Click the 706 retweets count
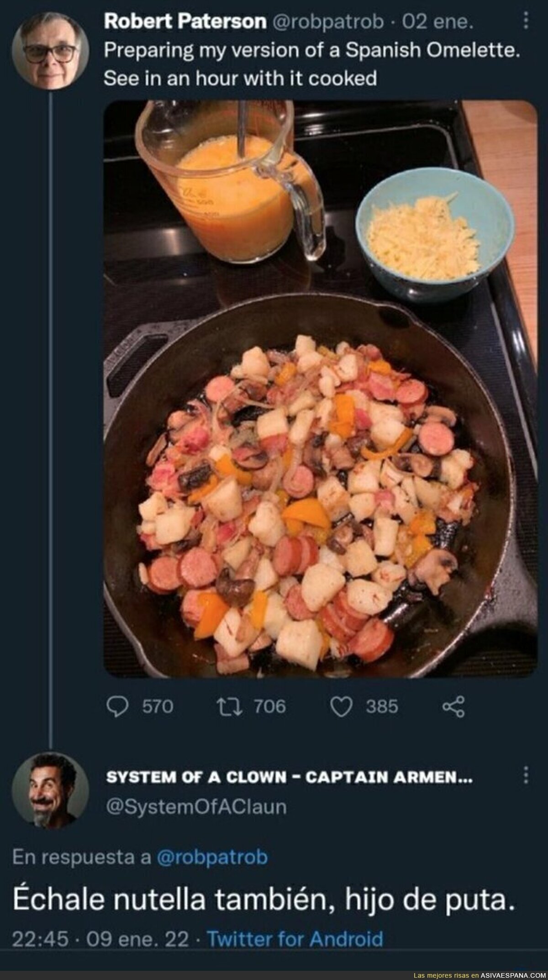 pos(270,706)
